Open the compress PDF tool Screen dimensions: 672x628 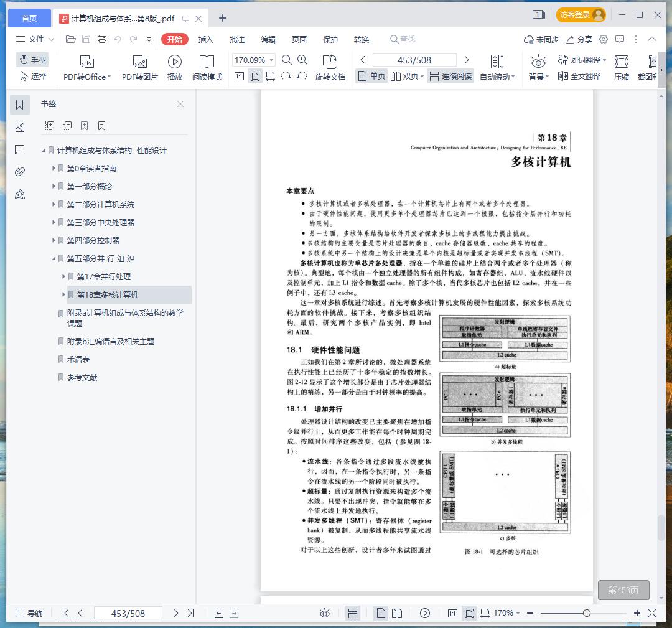point(622,68)
